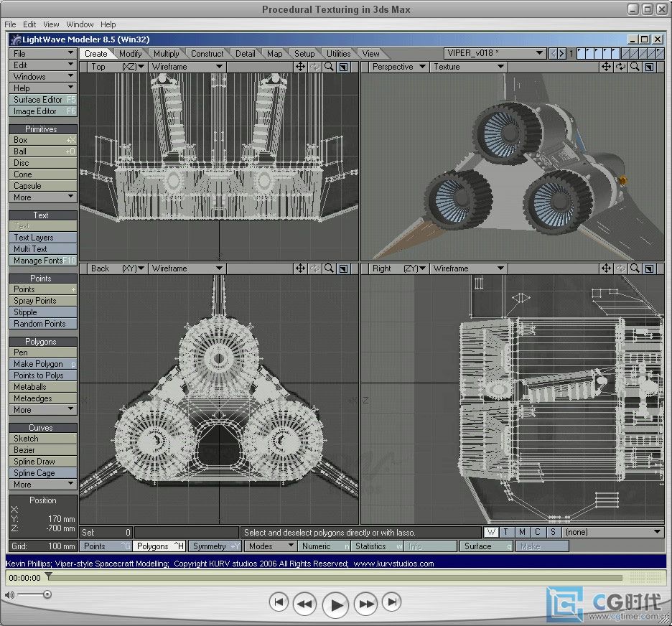672x626 pixels.
Task: Select the W weight map button
Action: coord(491,532)
